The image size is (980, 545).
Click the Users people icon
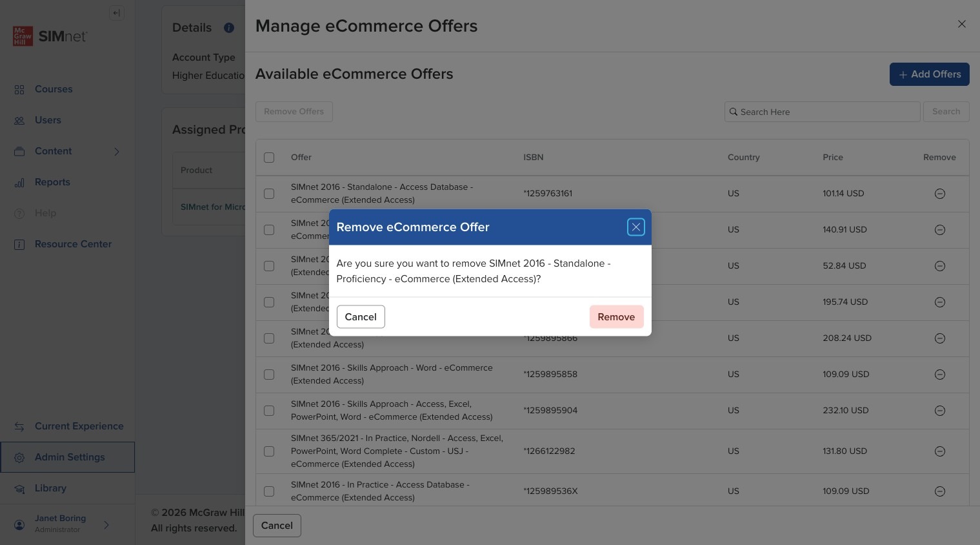pos(19,121)
